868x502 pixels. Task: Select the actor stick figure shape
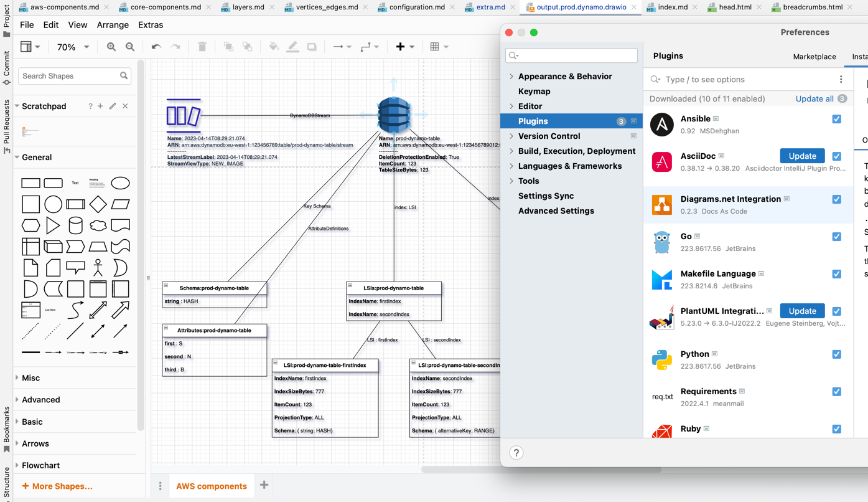[x=98, y=268]
